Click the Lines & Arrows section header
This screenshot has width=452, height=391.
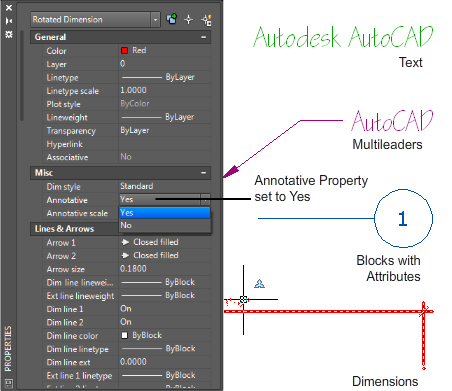point(74,229)
